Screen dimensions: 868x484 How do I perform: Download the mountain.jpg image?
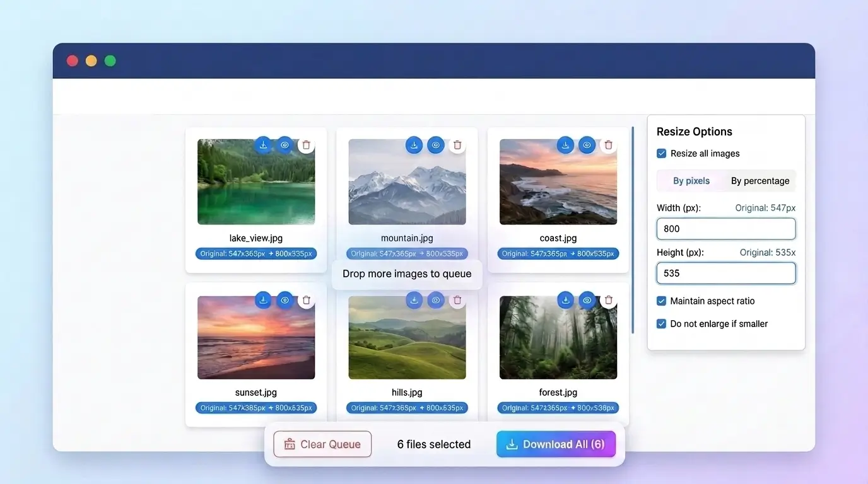point(414,145)
